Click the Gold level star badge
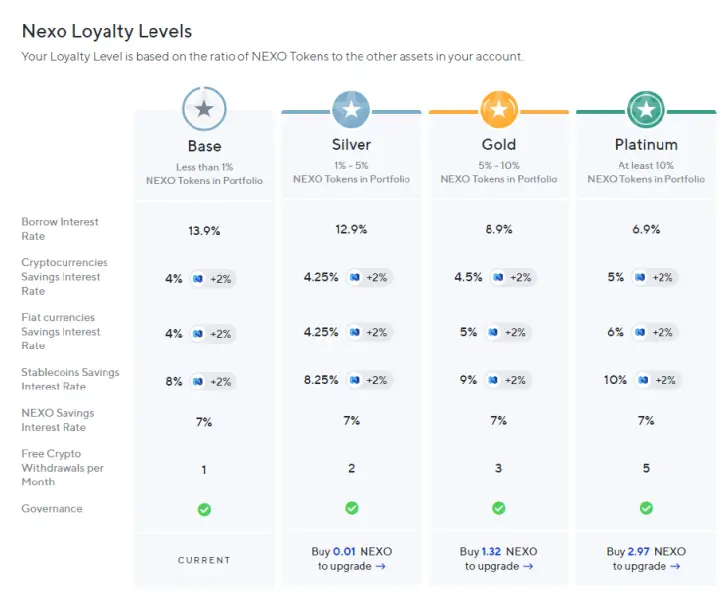 click(x=499, y=110)
